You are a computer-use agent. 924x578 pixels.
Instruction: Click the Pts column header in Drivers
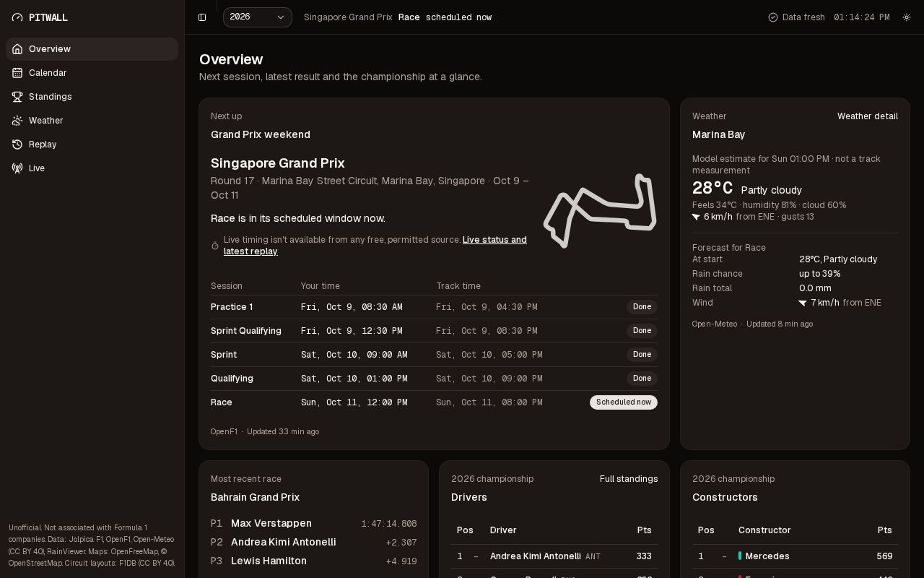[644, 530]
